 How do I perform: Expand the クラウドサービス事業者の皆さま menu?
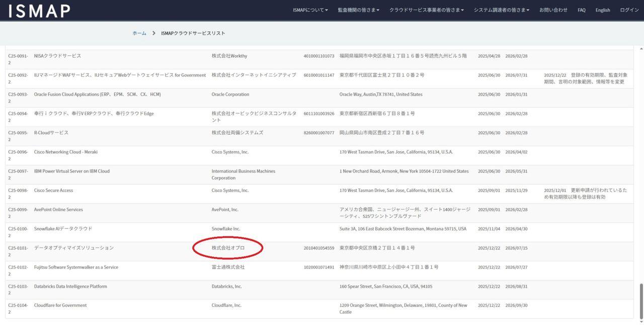pyautogui.click(x=426, y=10)
